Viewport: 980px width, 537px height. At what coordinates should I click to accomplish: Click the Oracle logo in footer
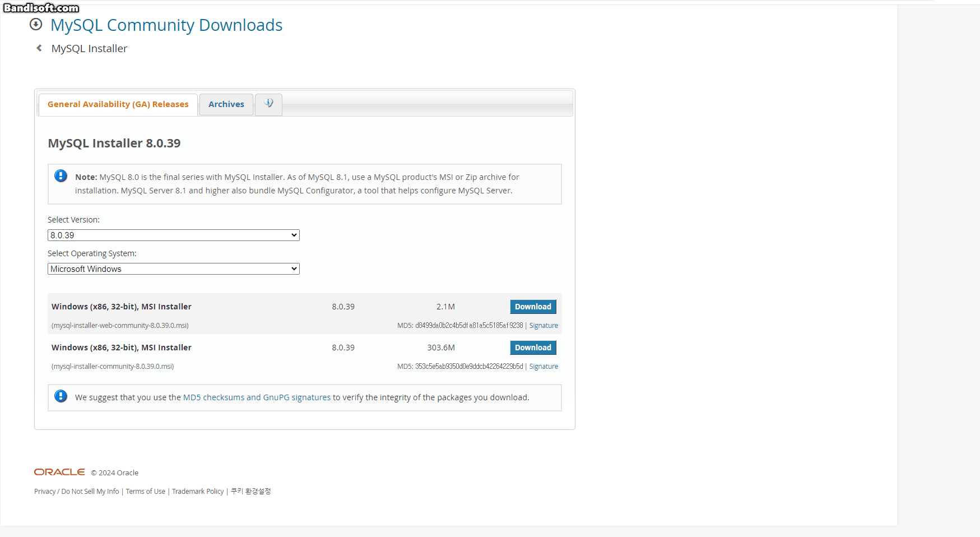(x=59, y=472)
